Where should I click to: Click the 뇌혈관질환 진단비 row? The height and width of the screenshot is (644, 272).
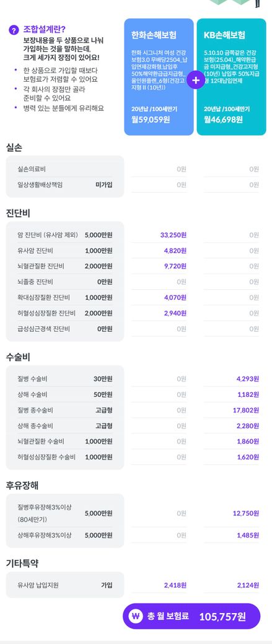click(65, 266)
